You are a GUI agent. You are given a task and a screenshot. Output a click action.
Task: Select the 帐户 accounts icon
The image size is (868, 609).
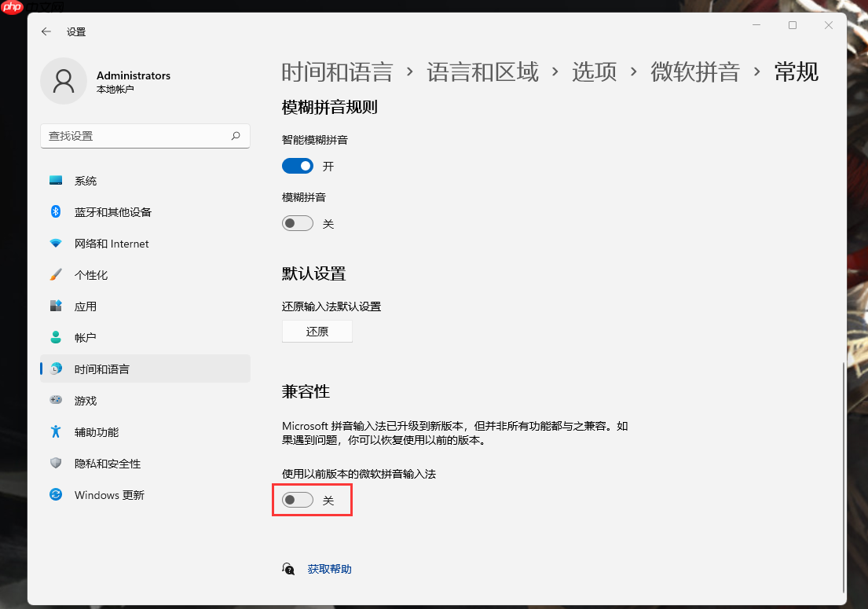[x=56, y=337]
